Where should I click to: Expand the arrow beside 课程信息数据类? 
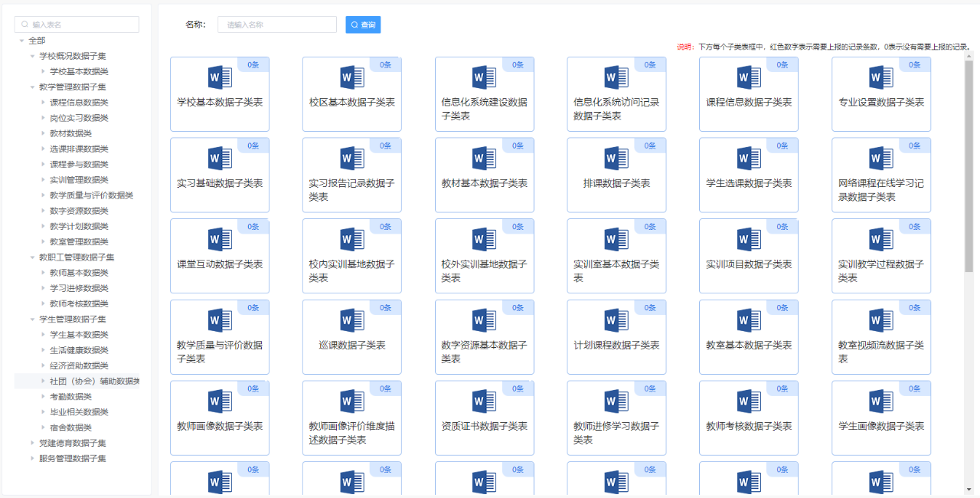43,103
